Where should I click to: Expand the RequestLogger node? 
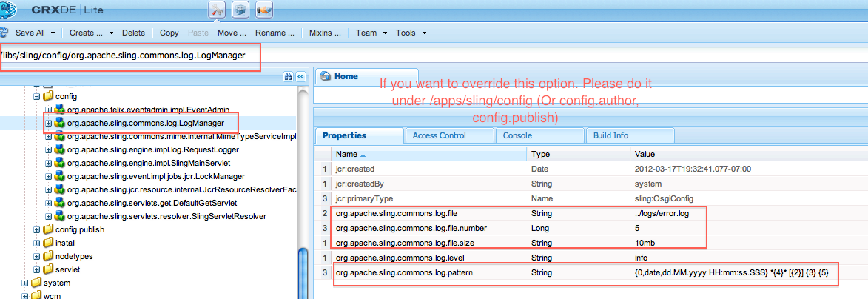[48, 149]
